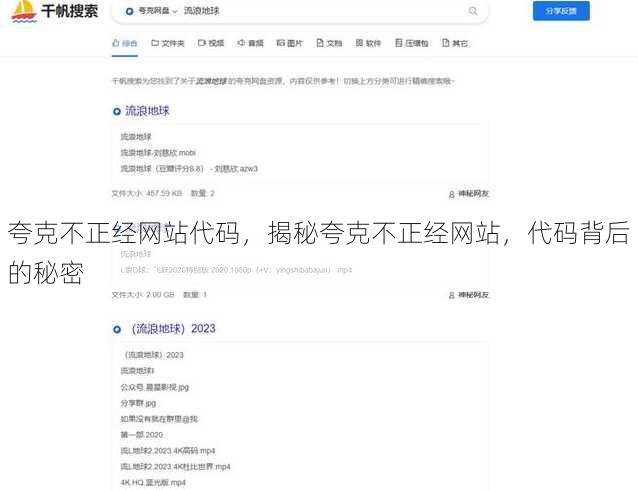
Task: Open the (流浪地球) 2023 result link
Action: 173,328
